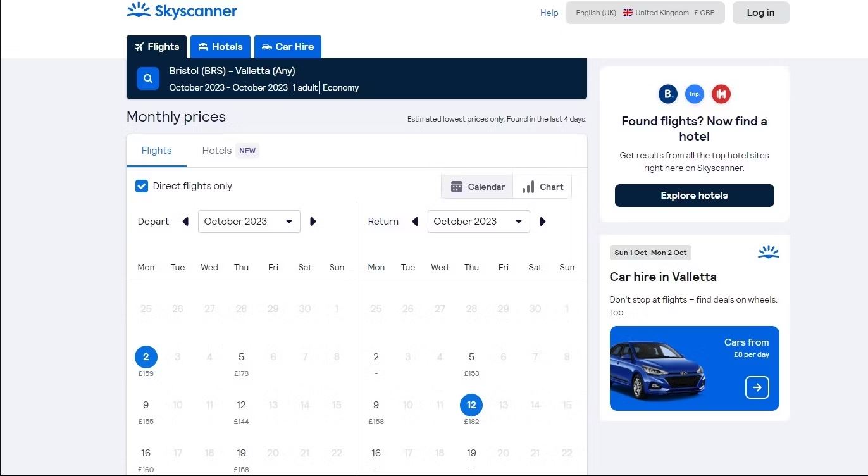This screenshot has width=868, height=476.
Task: Click the Monthly prices heading
Action: [176, 116]
